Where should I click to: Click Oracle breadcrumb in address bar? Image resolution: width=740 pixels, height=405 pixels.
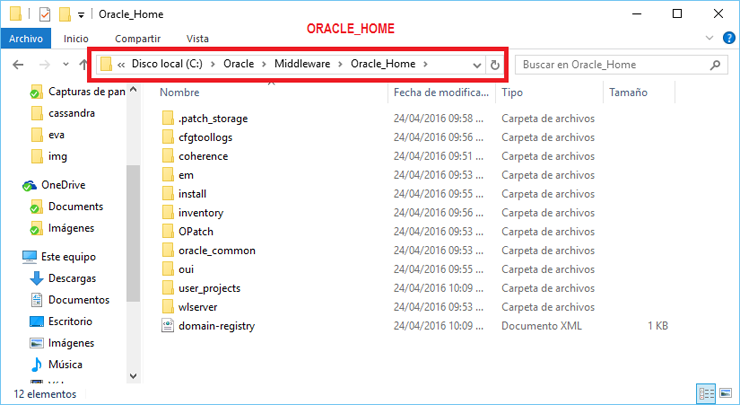click(238, 64)
